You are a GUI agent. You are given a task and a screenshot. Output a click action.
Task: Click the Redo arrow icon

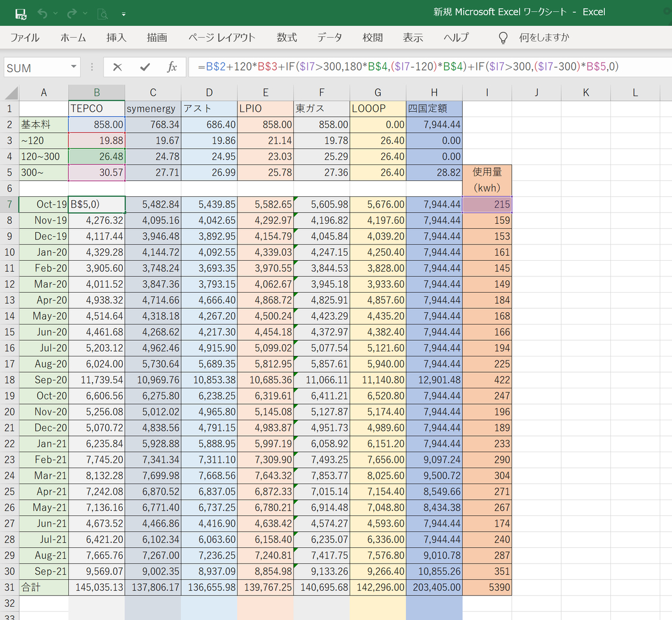pyautogui.click(x=72, y=13)
